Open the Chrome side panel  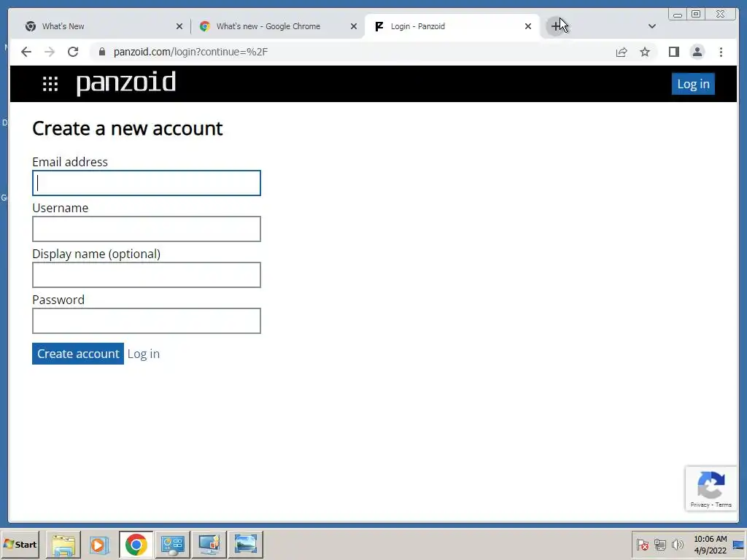(x=673, y=52)
